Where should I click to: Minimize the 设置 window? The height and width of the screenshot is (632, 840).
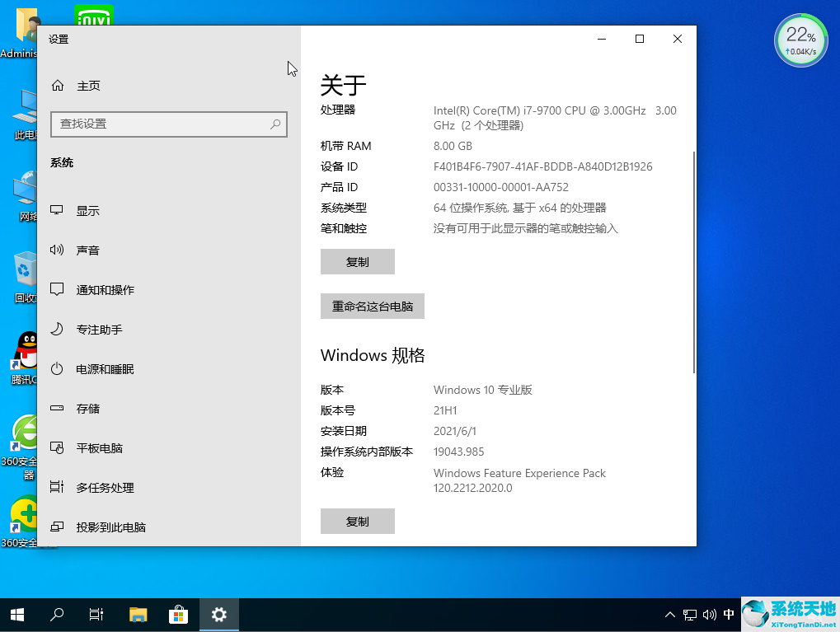(602, 39)
